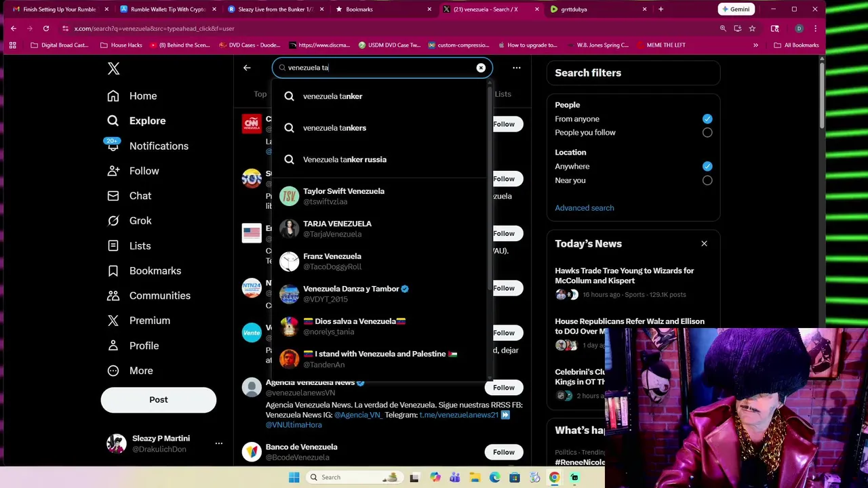Open Lists in sidebar

coord(130,246)
